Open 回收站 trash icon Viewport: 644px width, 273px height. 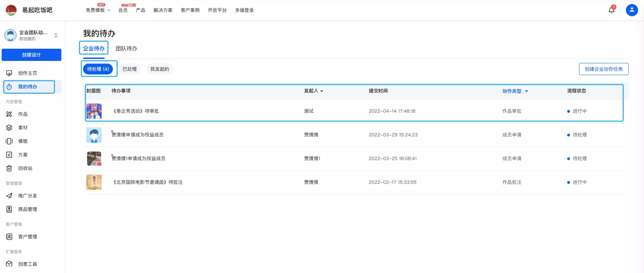(9, 168)
